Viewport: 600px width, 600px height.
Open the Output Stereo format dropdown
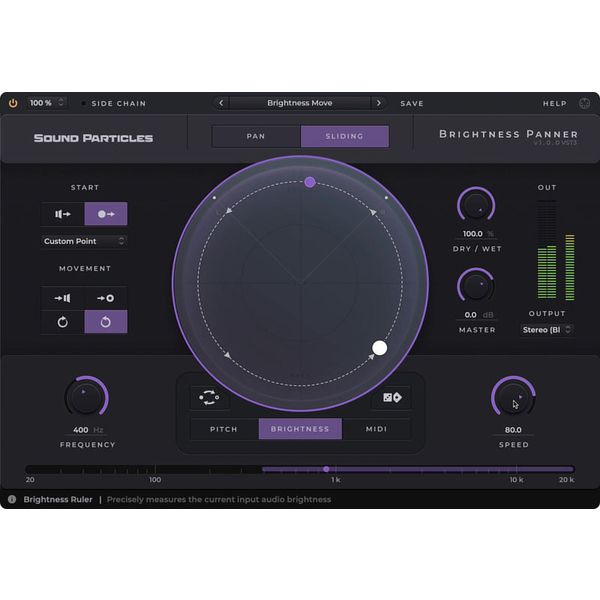coord(546,329)
